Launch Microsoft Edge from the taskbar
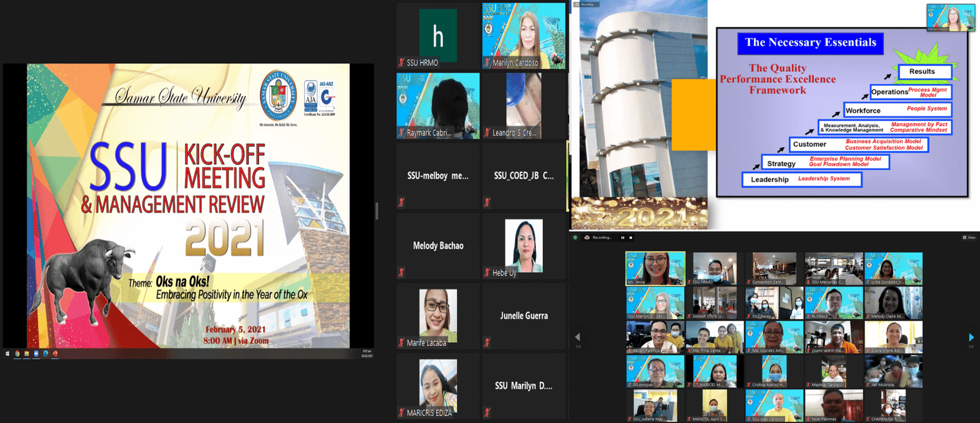The width and height of the screenshot is (980, 423). tap(45, 353)
